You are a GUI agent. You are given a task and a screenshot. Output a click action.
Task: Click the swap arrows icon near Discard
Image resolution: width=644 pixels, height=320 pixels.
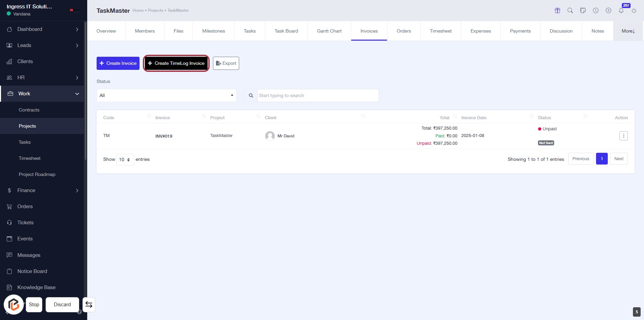coord(89,305)
